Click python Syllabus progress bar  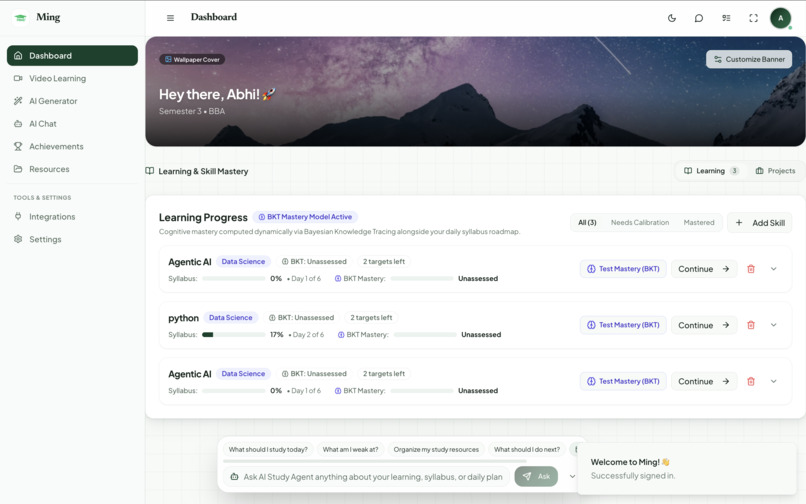pos(233,334)
